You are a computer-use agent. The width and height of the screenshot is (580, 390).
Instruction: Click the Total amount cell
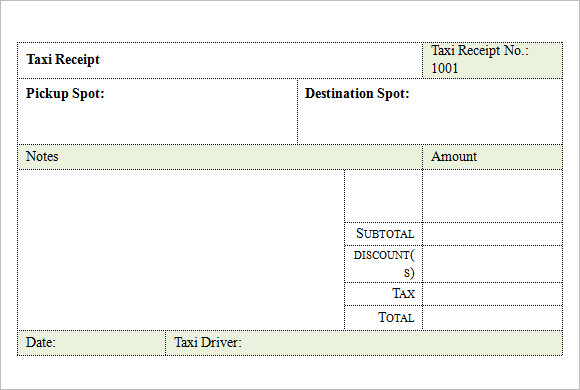(493, 318)
